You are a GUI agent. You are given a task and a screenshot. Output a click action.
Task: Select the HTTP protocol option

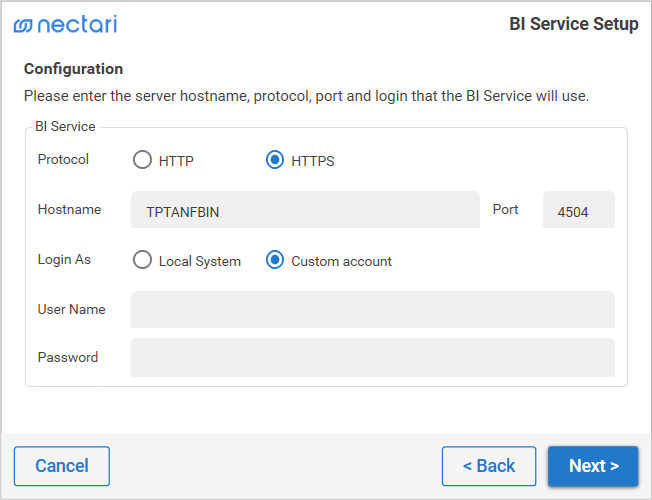click(142, 160)
